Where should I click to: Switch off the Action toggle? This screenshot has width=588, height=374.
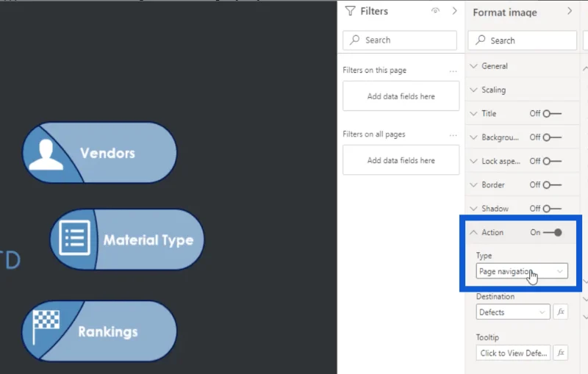point(553,232)
